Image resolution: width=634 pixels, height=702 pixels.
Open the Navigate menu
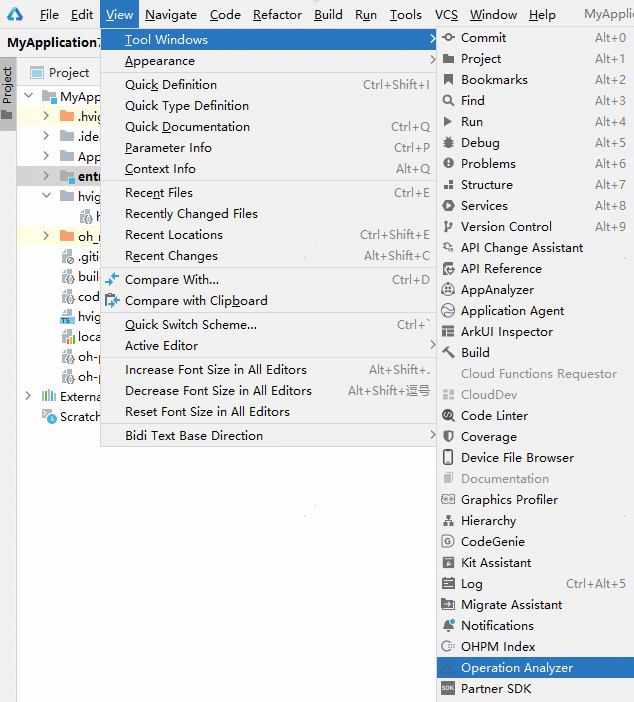[x=171, y=15]
